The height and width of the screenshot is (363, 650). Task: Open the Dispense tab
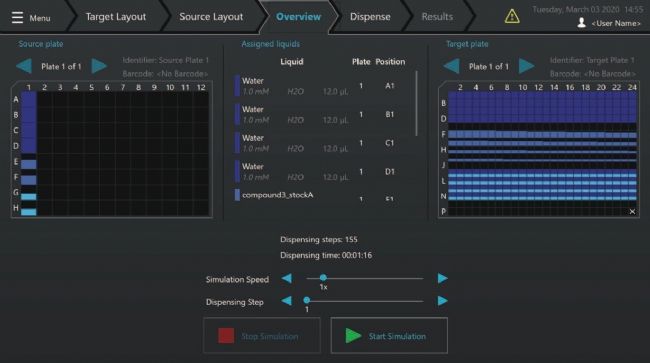[x=370, y=17]
